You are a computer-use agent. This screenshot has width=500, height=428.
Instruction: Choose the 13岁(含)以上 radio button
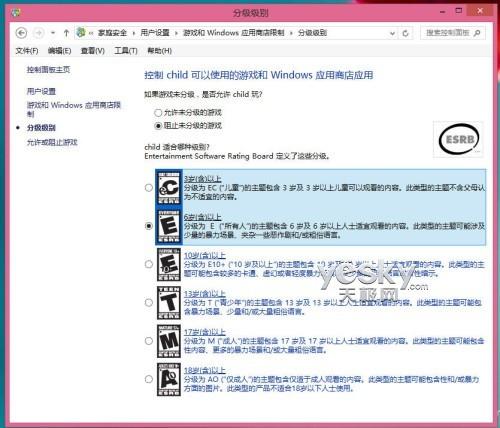(149, 303)
